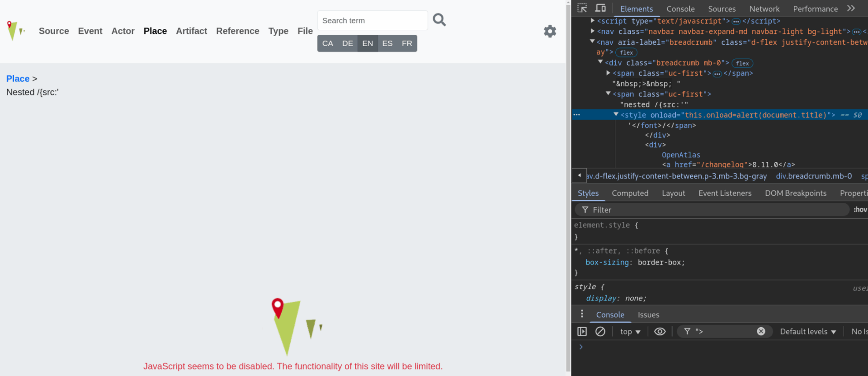This screenshot has width=868, height=376.
Task: Switch to the Sources tab
Action: 722,9
